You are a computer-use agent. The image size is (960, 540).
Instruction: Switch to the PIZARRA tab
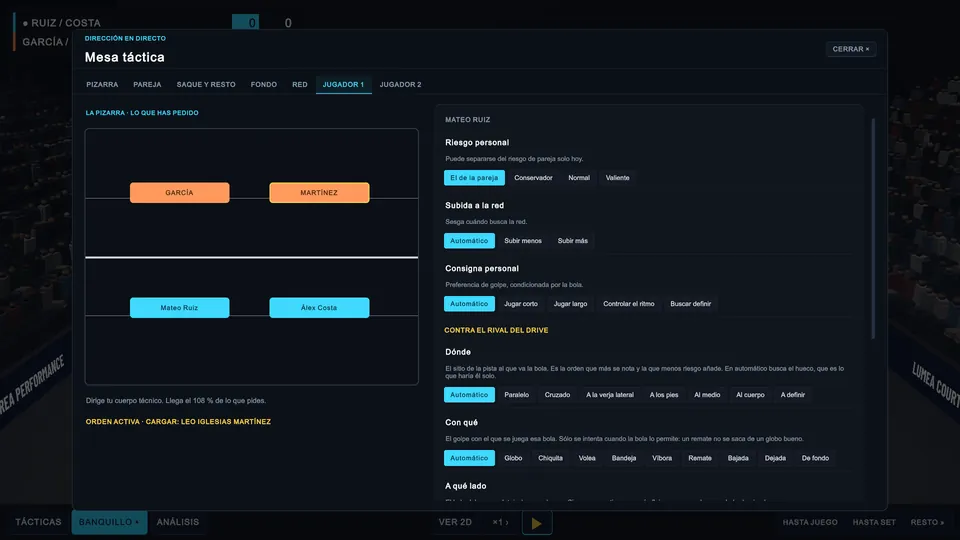point(102,84)
